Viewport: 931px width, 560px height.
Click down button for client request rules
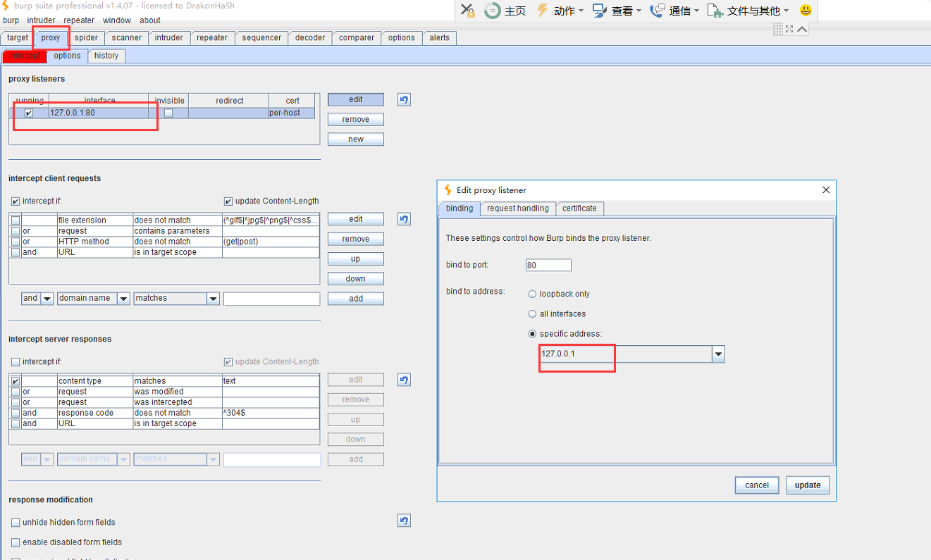tap(356, 278)
